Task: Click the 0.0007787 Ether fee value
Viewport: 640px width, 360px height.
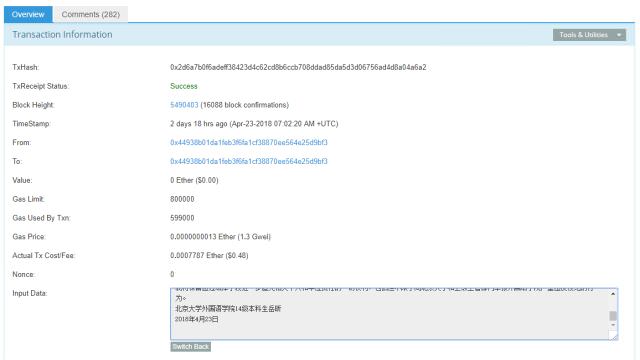Action: (x=209, y=255)
